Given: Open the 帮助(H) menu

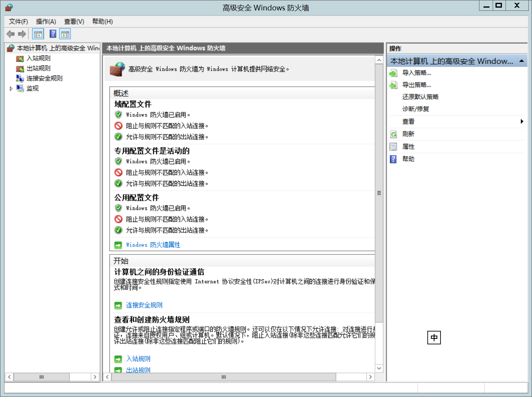Looking at the screenshot, I should click(x=102, y=21).
